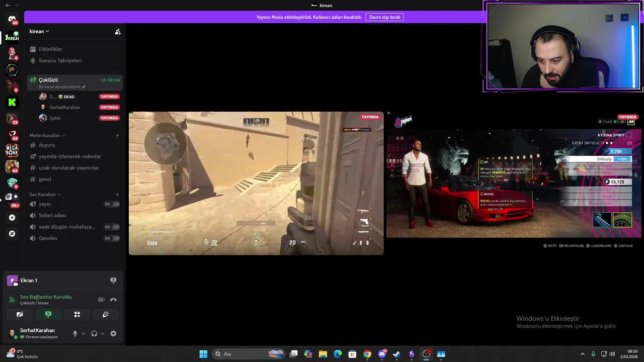Toggle screen share with green monitor button
This screenshot has height=362, width=644.
(x=48, y=314)
